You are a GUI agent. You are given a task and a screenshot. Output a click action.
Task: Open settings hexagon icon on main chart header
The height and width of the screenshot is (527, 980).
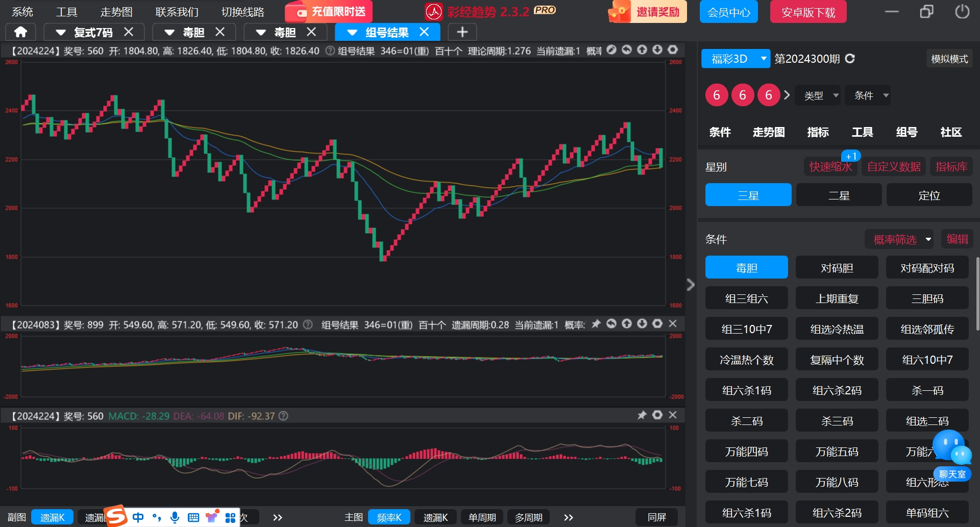[x=673, y=50]
